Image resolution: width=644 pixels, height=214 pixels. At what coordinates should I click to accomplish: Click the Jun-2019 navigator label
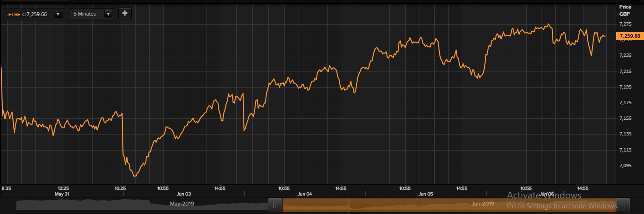(483, 204)
